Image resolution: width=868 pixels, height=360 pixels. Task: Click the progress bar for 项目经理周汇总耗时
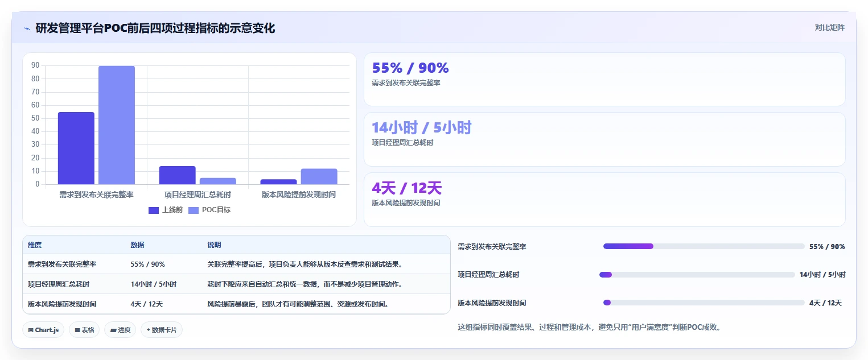(697, 275)
